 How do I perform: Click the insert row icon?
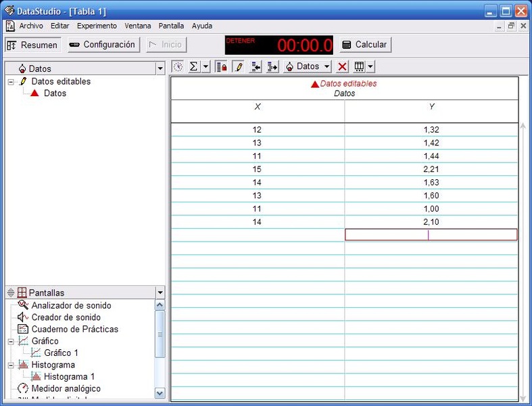tap(256, 66)
